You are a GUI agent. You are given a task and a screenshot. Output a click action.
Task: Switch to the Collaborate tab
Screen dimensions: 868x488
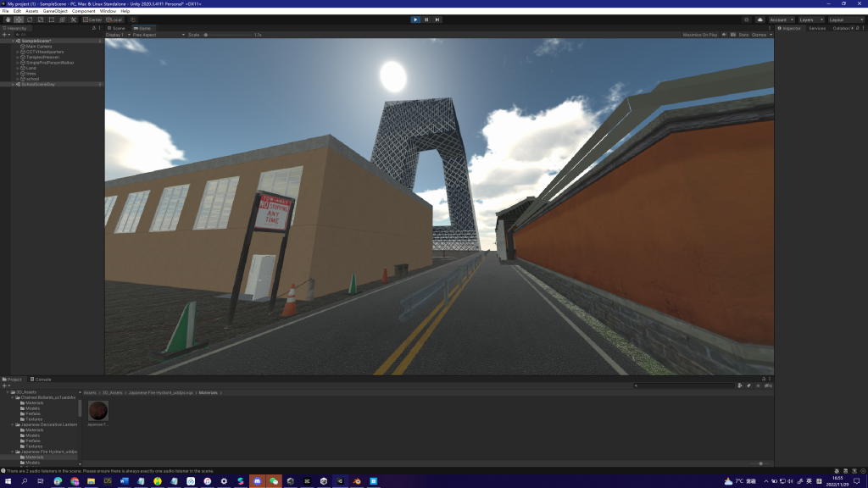click(842, 28)
